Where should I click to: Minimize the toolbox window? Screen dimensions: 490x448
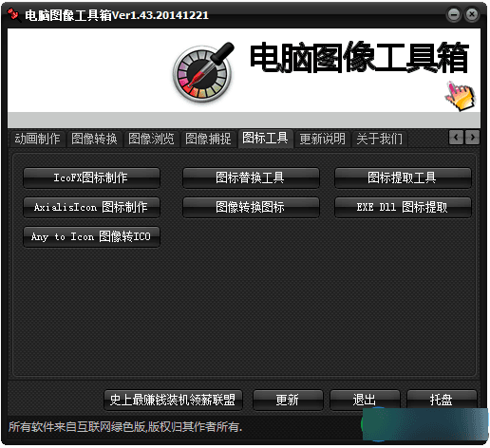(x=454, y=14)
